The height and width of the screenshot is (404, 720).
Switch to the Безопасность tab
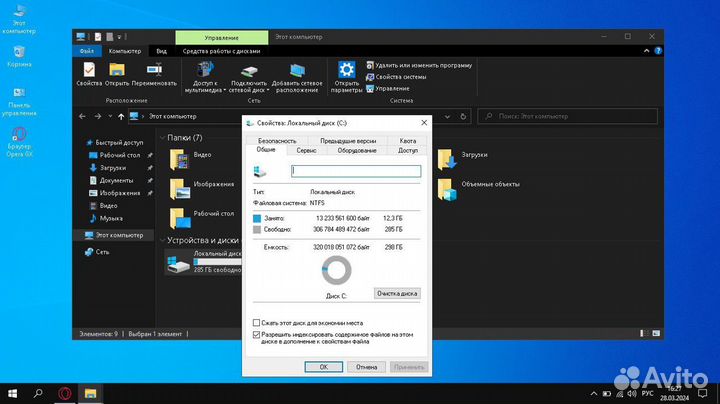pyautogui.click(x=277, y=141)
